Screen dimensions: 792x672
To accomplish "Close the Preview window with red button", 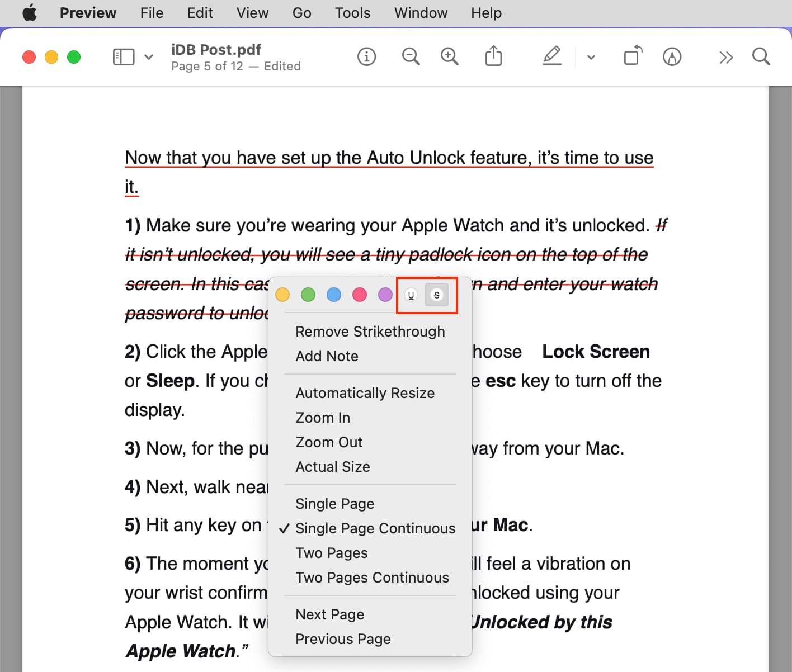I will [29, 57].
